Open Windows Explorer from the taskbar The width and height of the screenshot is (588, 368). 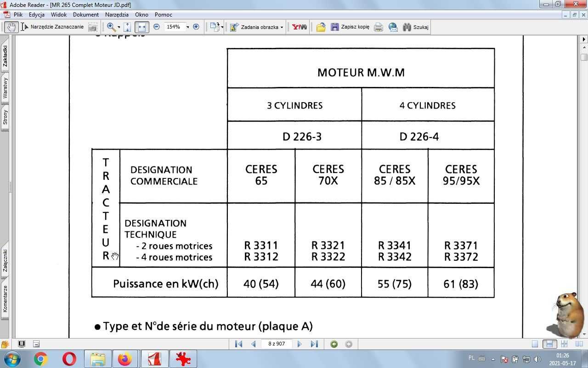[x=98, y=359]
